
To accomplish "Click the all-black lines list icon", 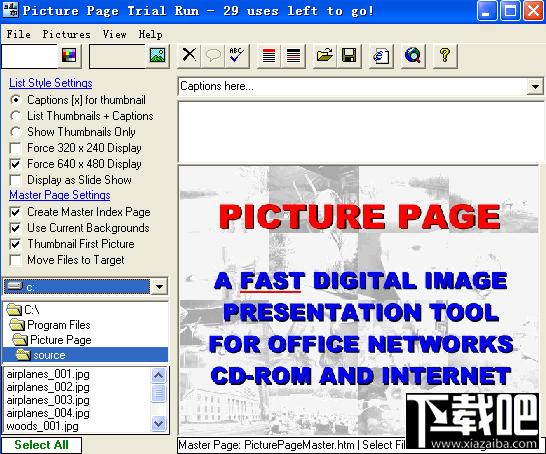I will [x=293, y=56].
